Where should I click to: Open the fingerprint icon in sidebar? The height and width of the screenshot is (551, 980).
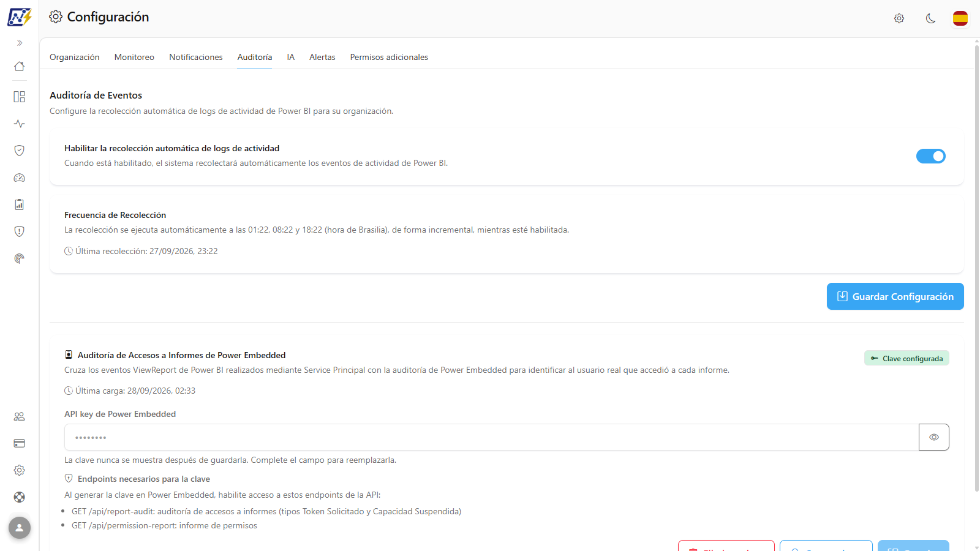pyautogui.click(x=20, y=258)
